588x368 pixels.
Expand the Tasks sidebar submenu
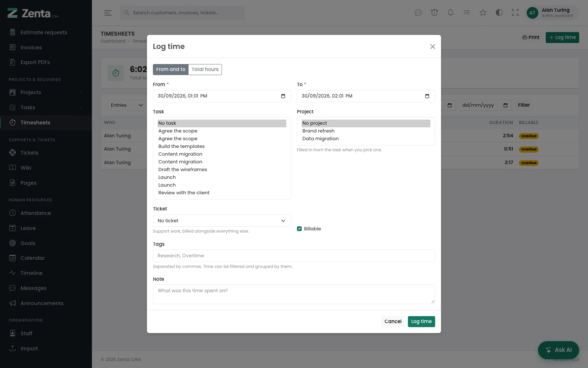pos(81,107)
